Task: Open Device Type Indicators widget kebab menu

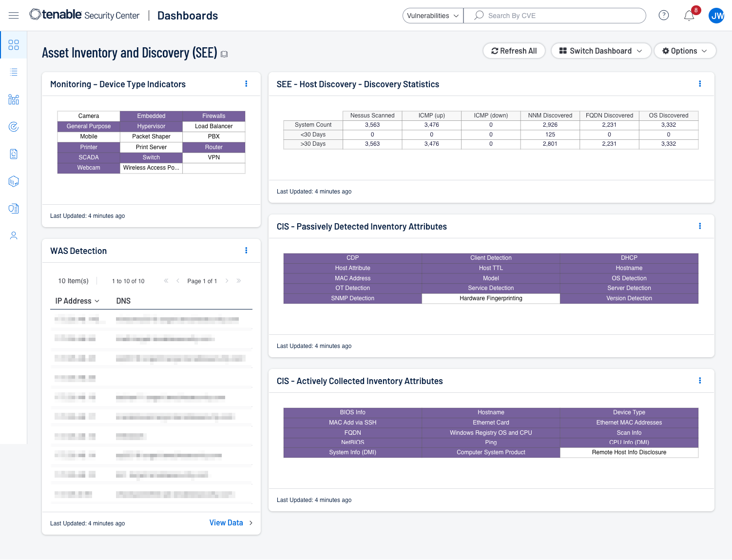Action: [x=246, y=84]
